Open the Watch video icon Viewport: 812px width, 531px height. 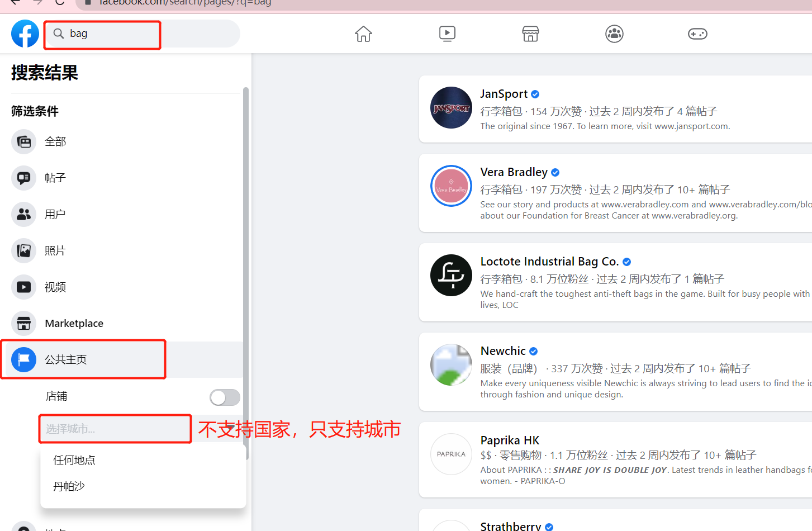tap(447, 34)
